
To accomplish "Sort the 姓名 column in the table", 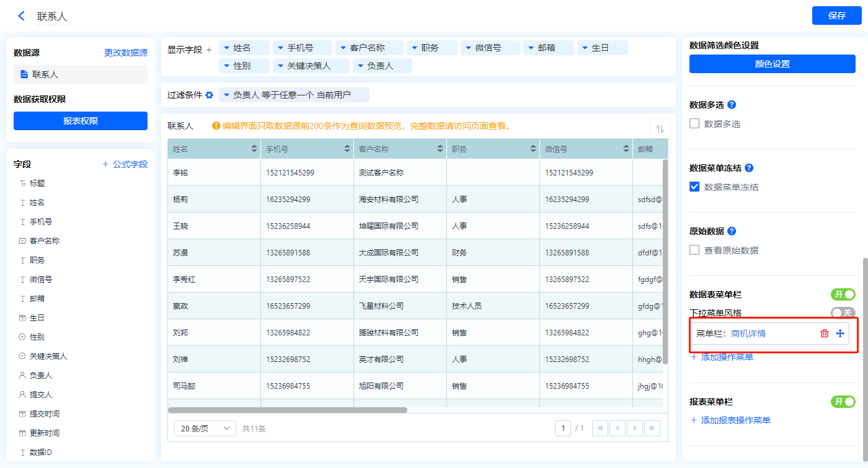I will point(254,149).
